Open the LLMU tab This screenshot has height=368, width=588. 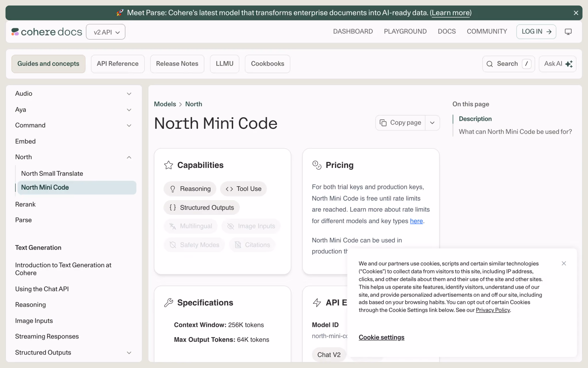(x=225, y=64)
